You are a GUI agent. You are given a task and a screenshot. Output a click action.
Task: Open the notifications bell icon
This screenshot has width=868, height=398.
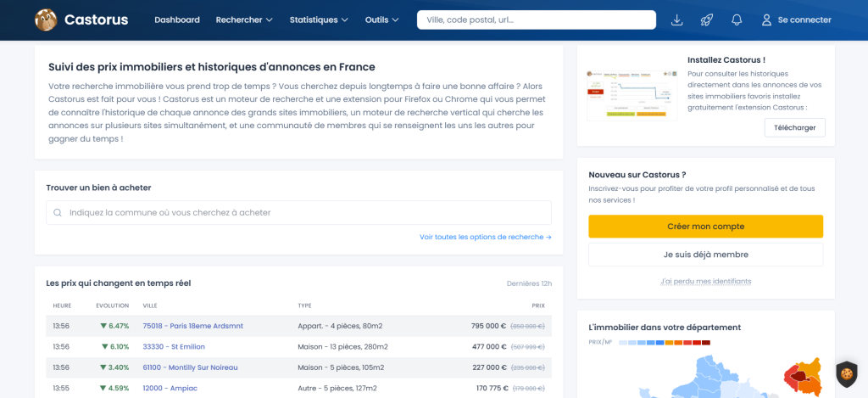(x=737, y=20)
